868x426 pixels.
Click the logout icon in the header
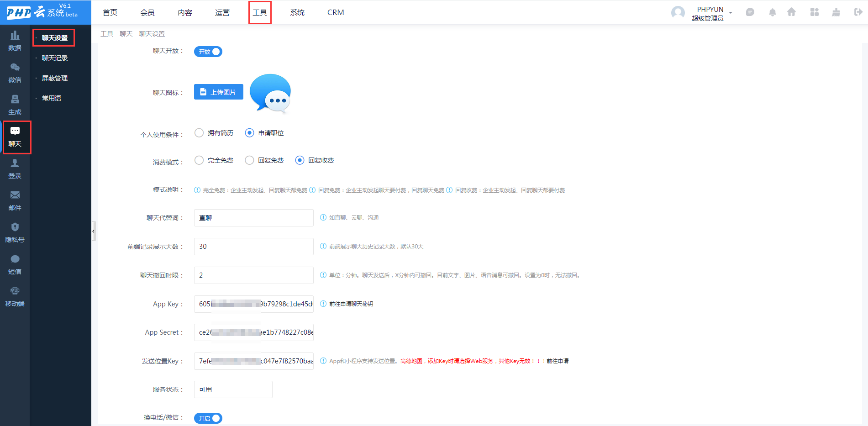[858, 12]
